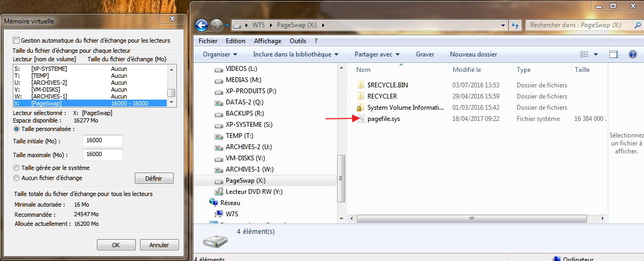Select the pagefile.sys file icon
This screenshot has height=261, width=644.
[361, 119]
